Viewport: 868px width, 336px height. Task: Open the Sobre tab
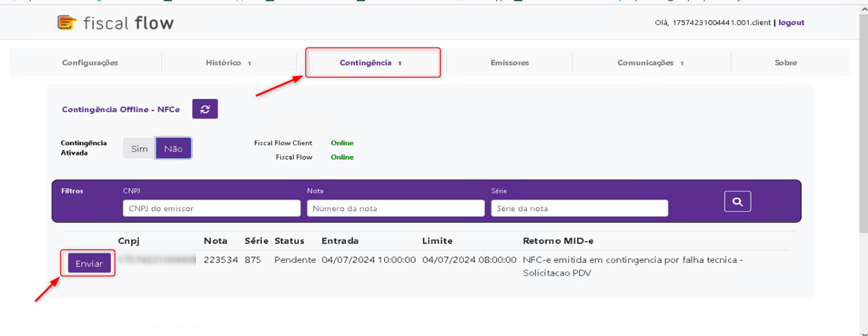pyautogui.click(x=786, y=62)
